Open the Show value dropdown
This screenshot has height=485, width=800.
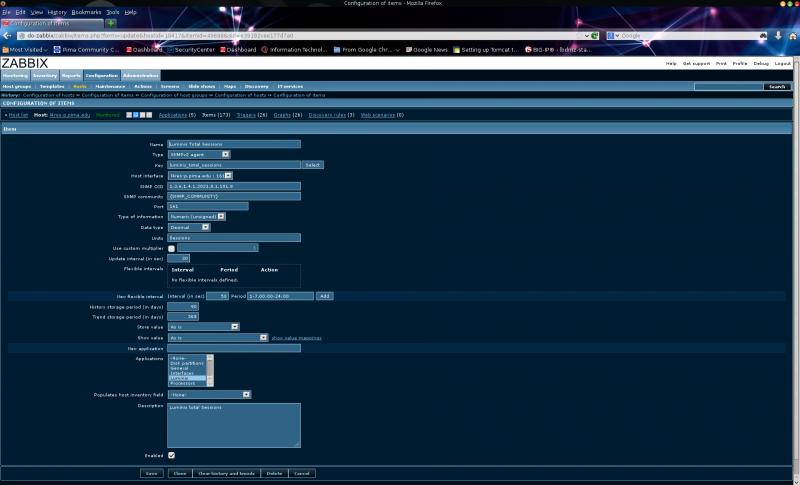click(218, 338)
